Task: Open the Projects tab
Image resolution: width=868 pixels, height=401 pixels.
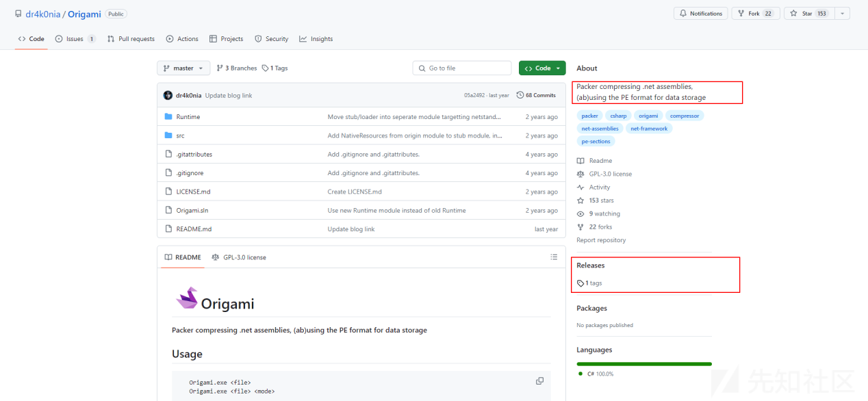Action: [x=227, y=39]
